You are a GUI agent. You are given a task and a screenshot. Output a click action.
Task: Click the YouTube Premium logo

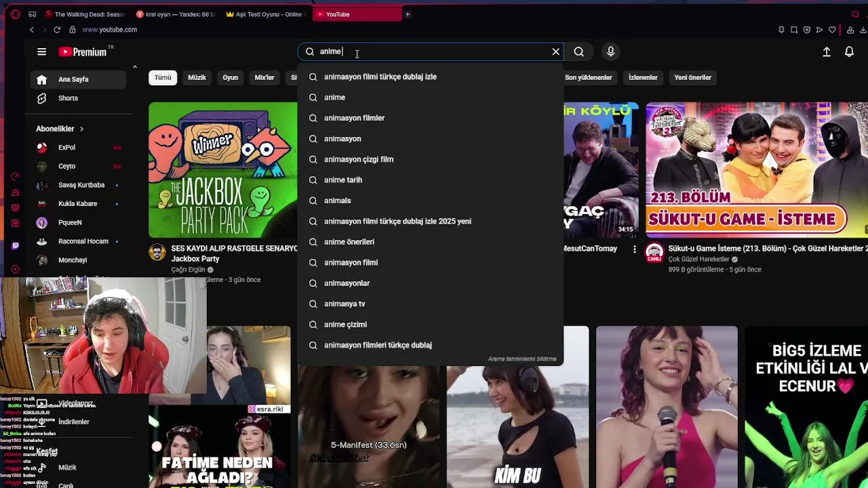(83, 52)
